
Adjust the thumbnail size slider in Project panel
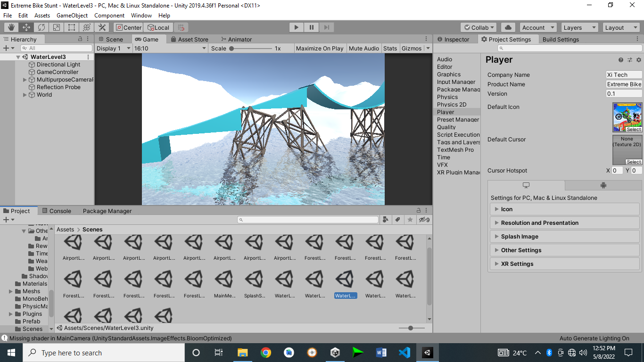410,328
